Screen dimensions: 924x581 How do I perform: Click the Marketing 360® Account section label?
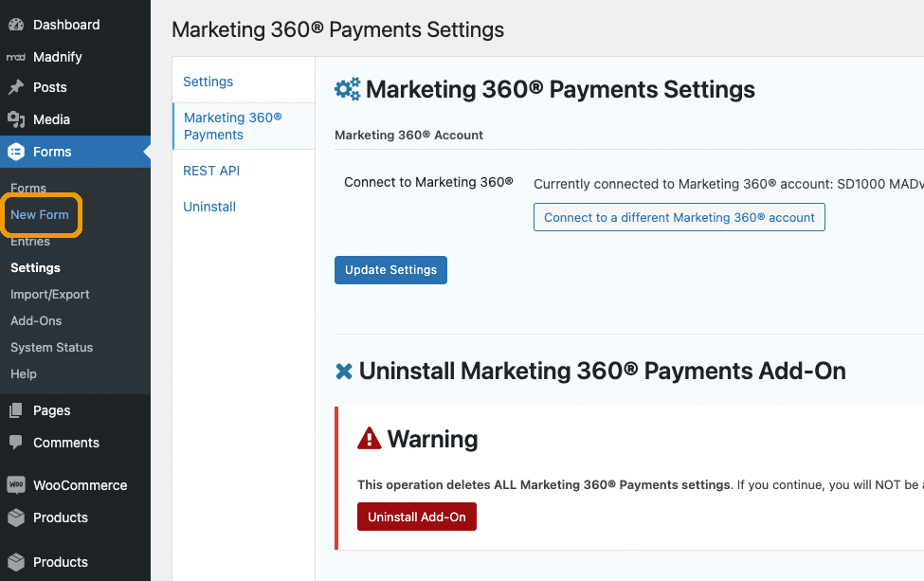coord(409,135)
